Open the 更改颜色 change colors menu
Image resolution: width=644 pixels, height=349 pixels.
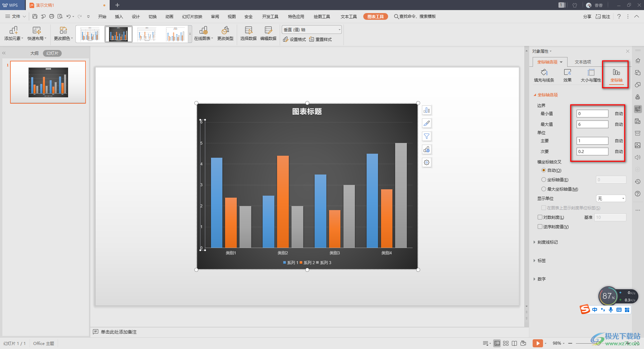63,34
